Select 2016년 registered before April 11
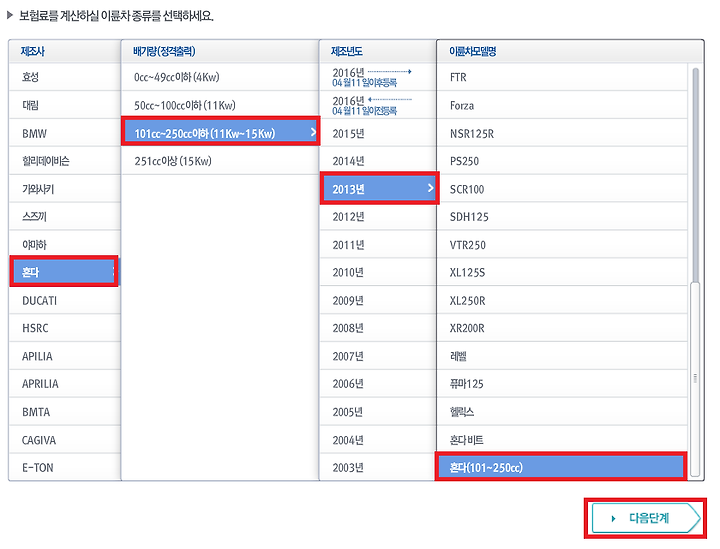 [378, 105]
